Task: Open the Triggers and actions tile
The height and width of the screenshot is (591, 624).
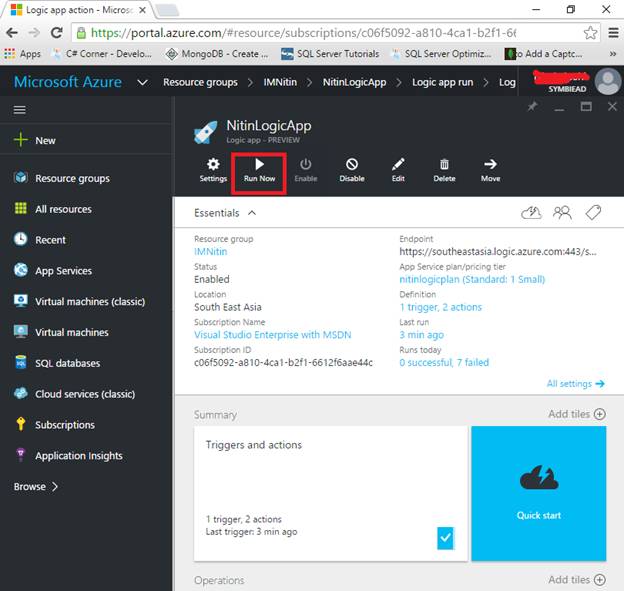Action: pos(331,493)
